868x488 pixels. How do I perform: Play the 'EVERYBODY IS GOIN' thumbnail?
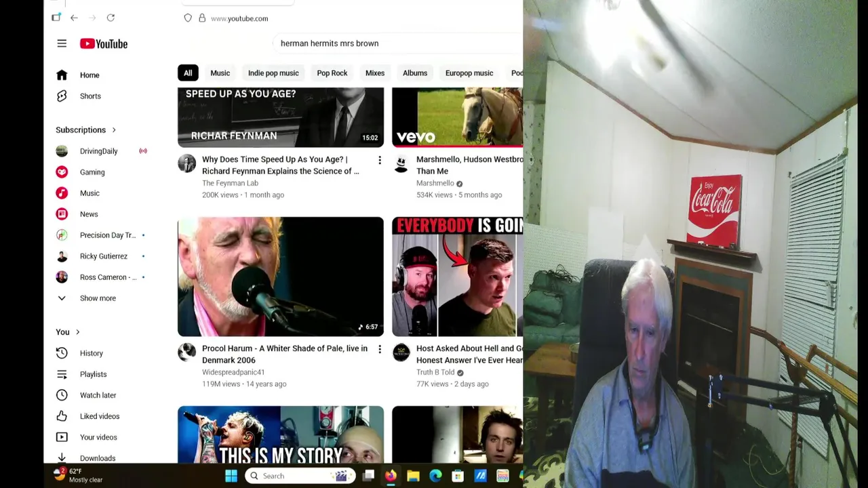[457, 277]
